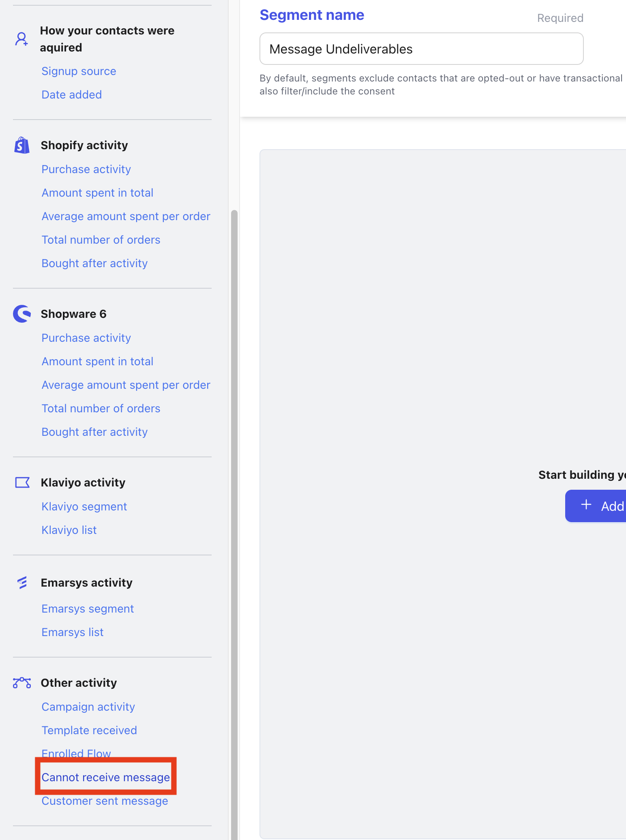Select Cannot receive message filter
This screenshot has width=626, height=840.
click(105, 777)
